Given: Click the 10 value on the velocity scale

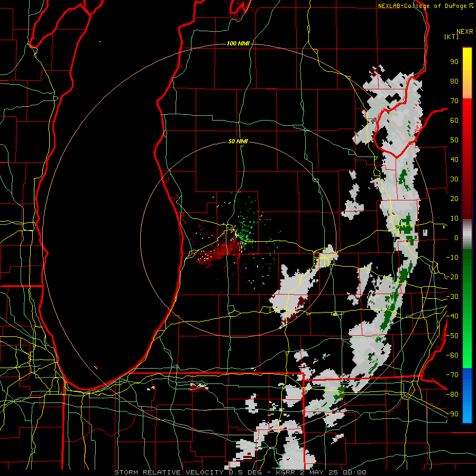Looking at the screenshot, I should coord(454,218).
